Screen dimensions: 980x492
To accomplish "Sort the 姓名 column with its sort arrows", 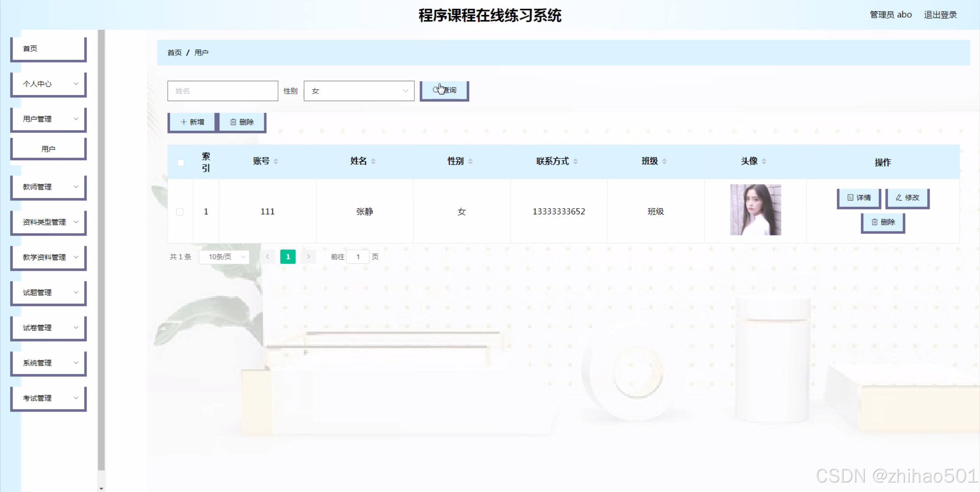I will [373, 161].
